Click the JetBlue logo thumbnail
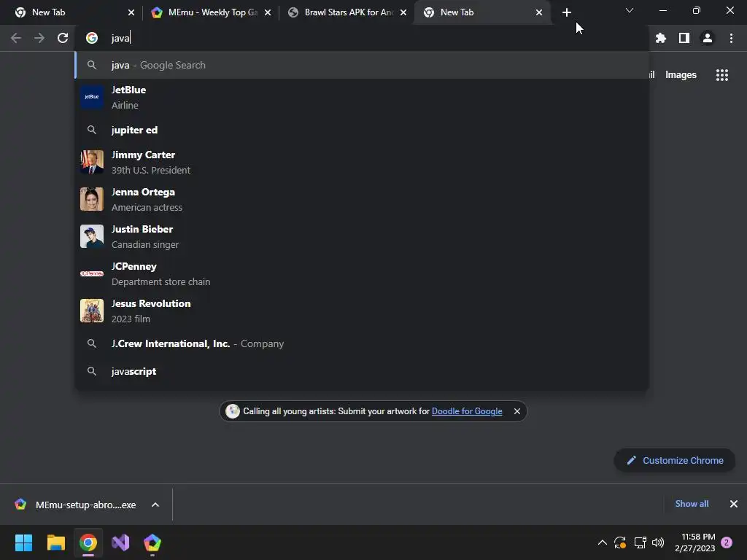This screenshot has width=747, height=560. click(x=92, y=97)
